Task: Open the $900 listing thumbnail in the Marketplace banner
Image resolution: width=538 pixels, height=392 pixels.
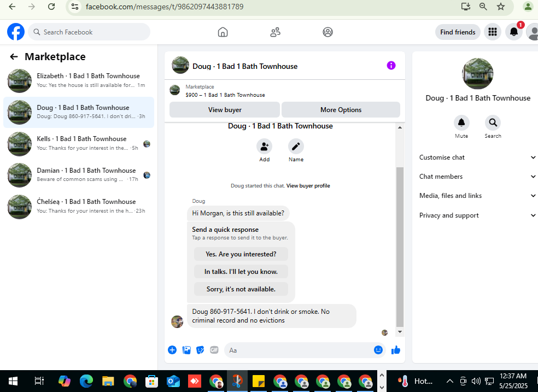Action: click(x=174, y=90)
